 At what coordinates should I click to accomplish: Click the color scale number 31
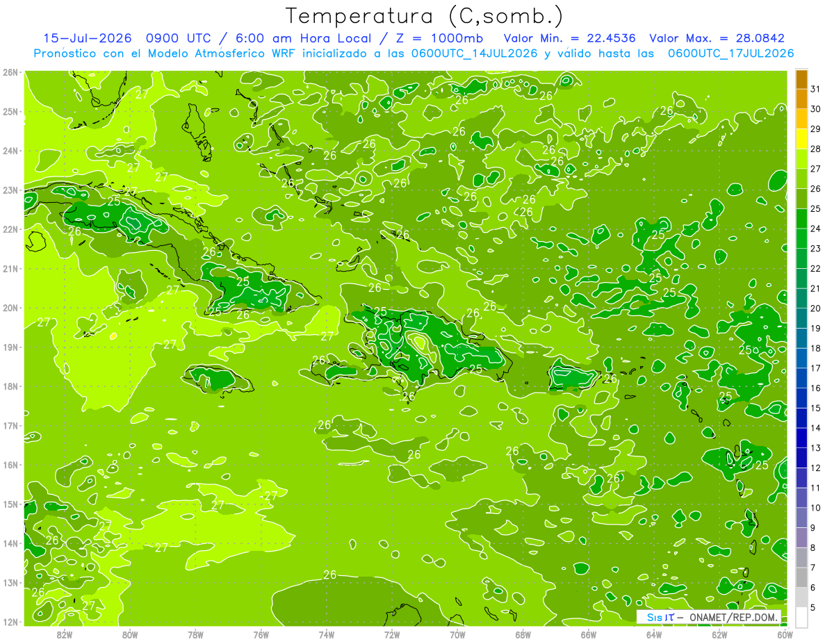point(816,89)
